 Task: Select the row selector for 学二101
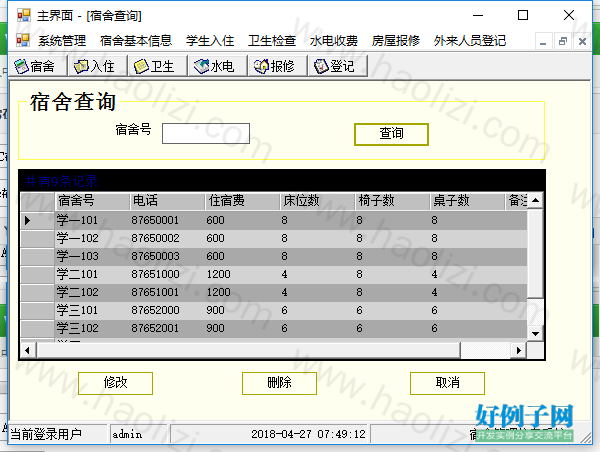click(38, 274)
